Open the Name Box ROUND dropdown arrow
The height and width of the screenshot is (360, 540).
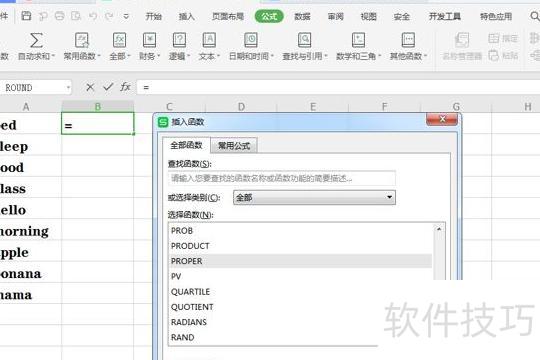[68, 88]
